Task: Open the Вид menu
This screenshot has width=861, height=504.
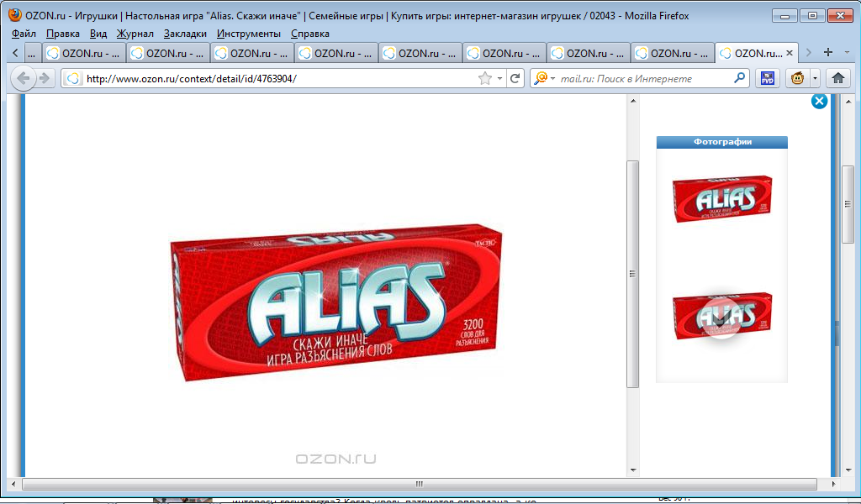Action: point(98,34)
